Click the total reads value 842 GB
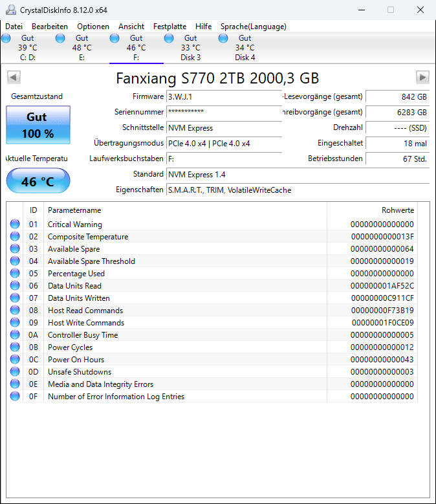Screen dimensions: 436x504 (x=397, y=97)
